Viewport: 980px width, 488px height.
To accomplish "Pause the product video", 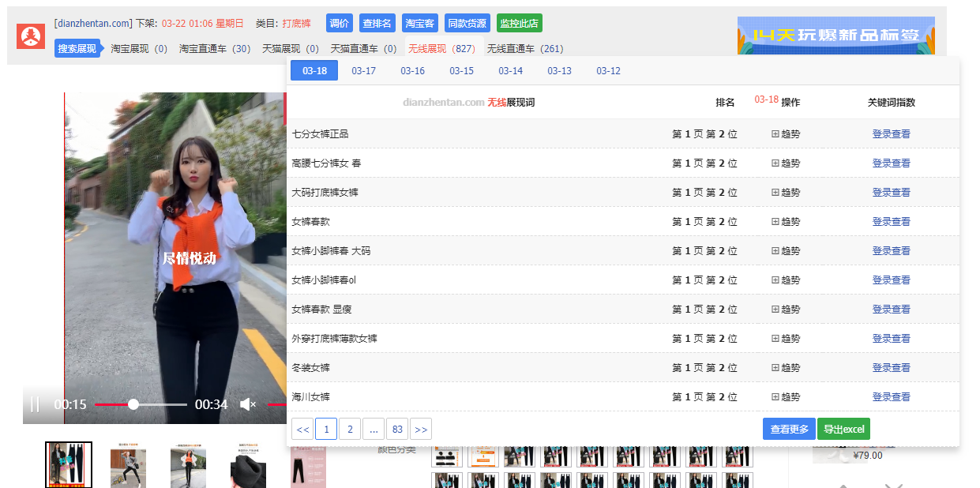I will coord(34,404).
